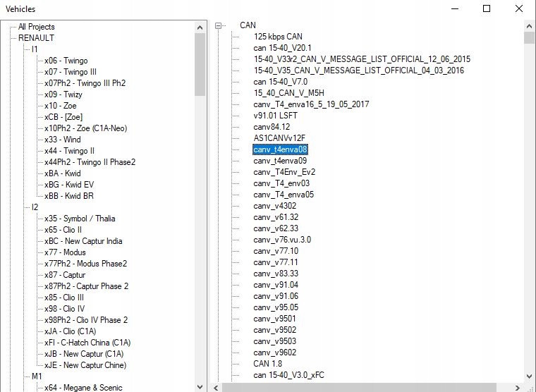The image size is (536, 392).
Task: Select x65 - Clio II
Action: 63,230
